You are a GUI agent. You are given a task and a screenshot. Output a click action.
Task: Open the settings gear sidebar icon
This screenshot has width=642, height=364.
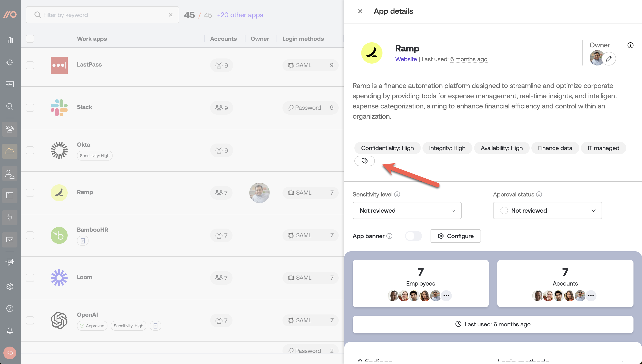tap(10, 286)
